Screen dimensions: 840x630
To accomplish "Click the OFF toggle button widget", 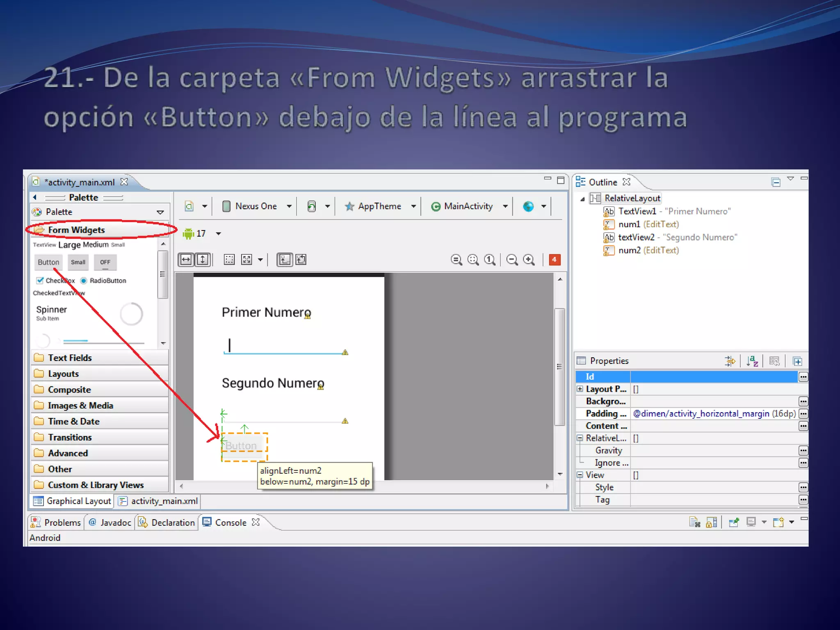I will point(105,262).
